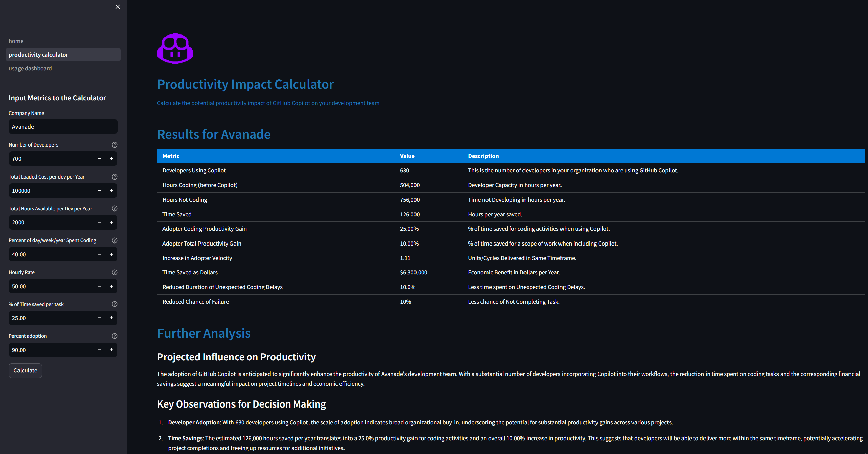Viewport: 868px width, 454px height.
Task: Select Increase in Adopter Velocity cell
Action: tap(276, 258)
